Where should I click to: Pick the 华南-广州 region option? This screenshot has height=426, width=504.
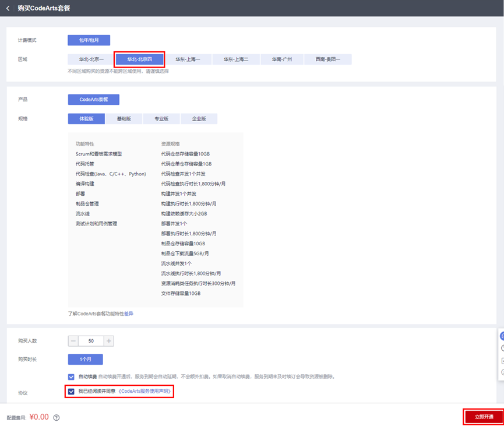(281, 59)
